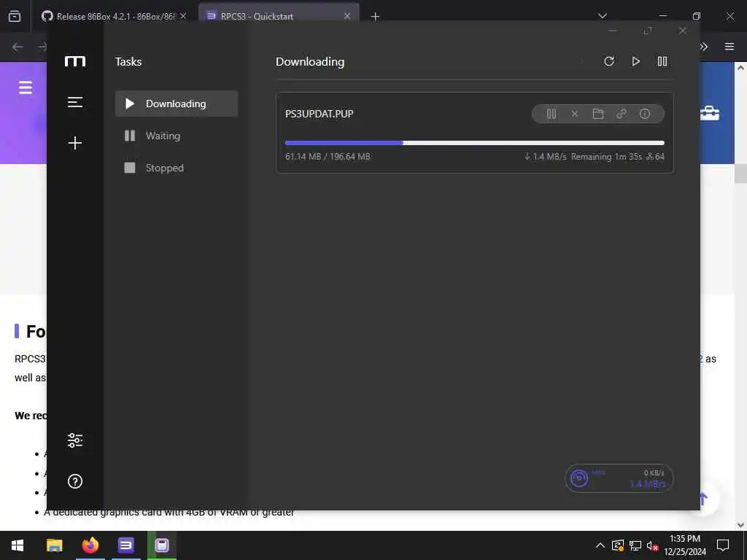The width and height of the screenshot is (747, 560).
Task: Remove the PS3UPDAT.PUP task
Action: coord(575,114)
